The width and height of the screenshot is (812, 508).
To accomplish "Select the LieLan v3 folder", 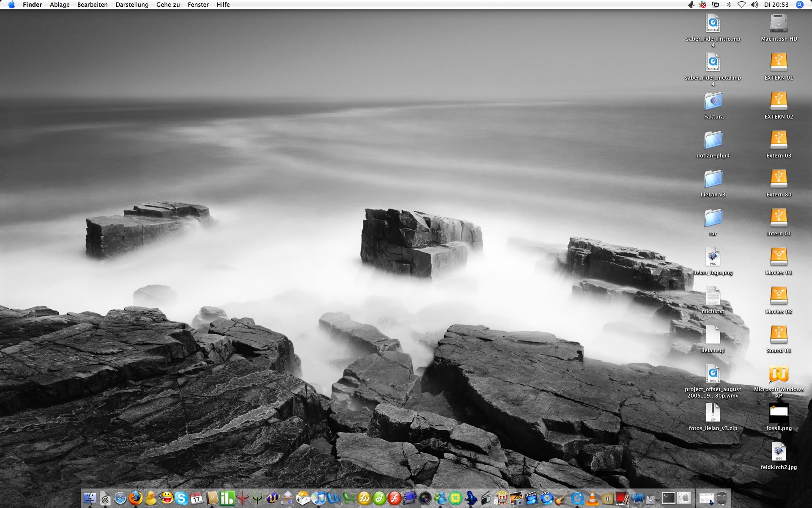I will coord(713,179).
